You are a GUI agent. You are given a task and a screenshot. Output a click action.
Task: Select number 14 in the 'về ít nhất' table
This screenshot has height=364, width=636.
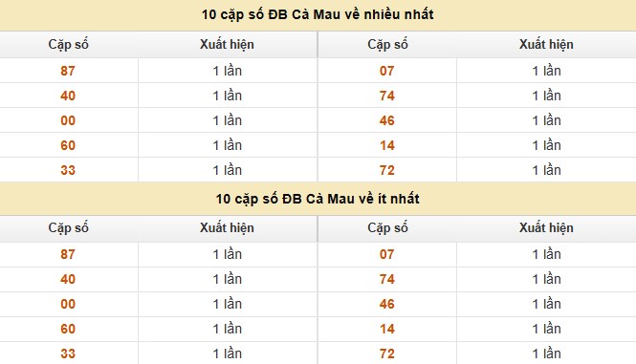coord(387,329)
